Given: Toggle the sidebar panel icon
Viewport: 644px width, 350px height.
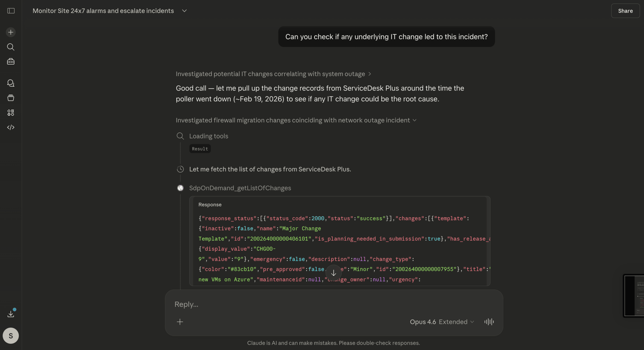Looking at the screenshot, I should click(x=11, y=11).
